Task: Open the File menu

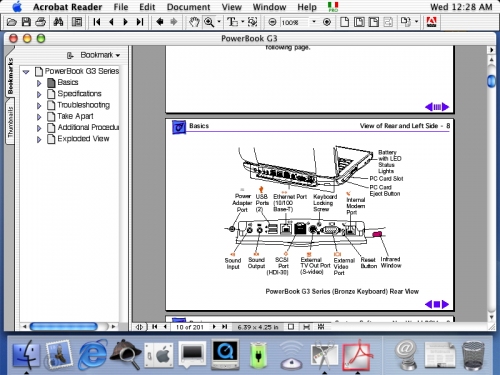Action: coord(121,7)
